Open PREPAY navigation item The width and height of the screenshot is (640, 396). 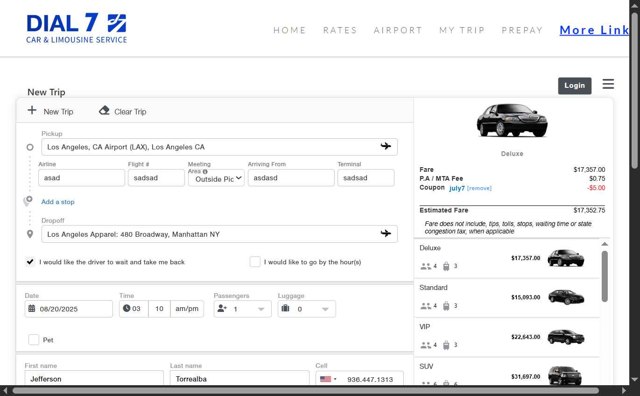[x=522, y=30]
